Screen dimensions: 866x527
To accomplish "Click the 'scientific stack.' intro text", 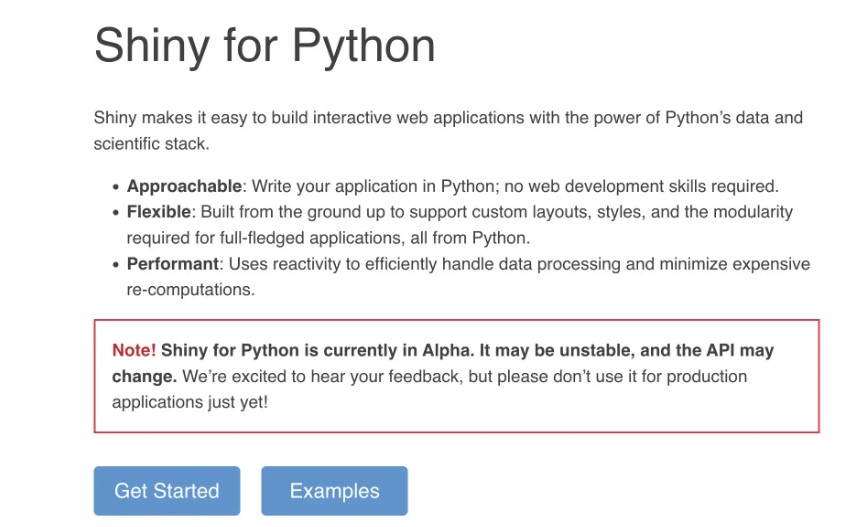I will pos(151,144).
